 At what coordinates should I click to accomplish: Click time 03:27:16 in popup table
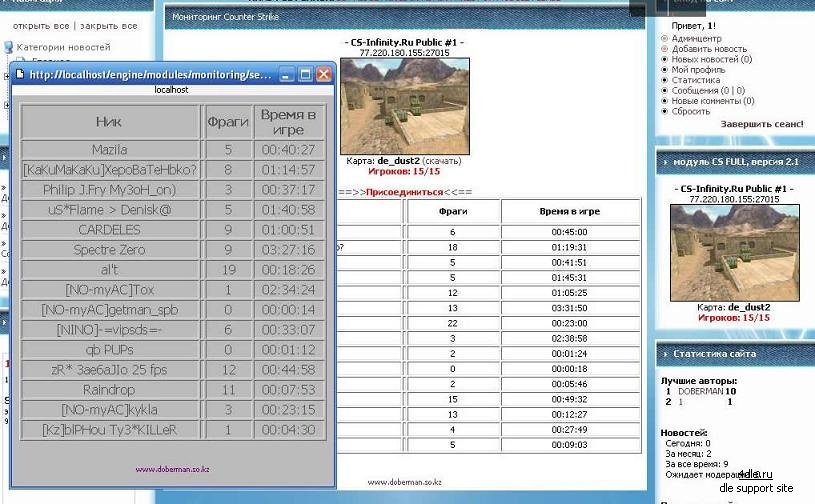[289, 250]
